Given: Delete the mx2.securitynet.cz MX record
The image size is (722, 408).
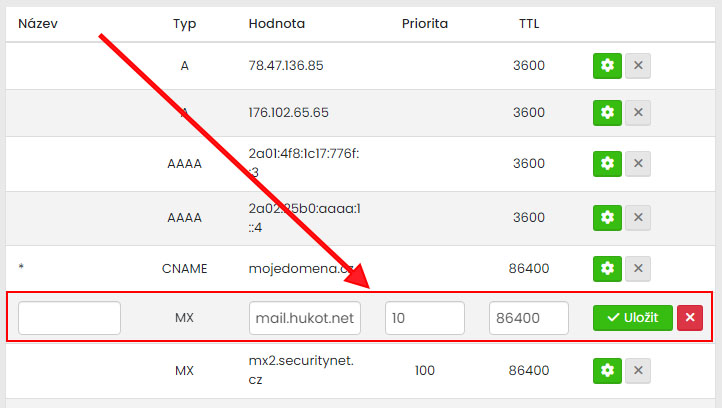Looking at the screenshot, I should coord(638,370).
